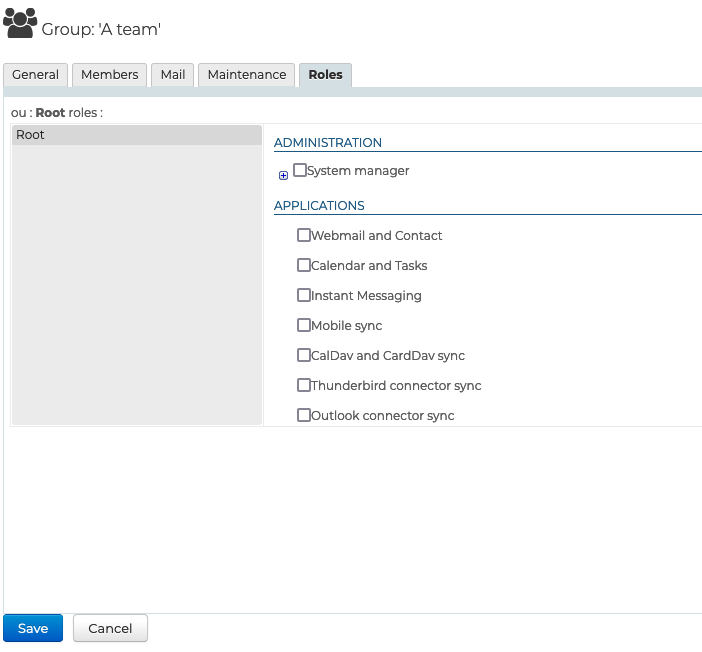Open the Maintenance tab
The width and height of the screenshot is (702, 652).
[246, 75]
